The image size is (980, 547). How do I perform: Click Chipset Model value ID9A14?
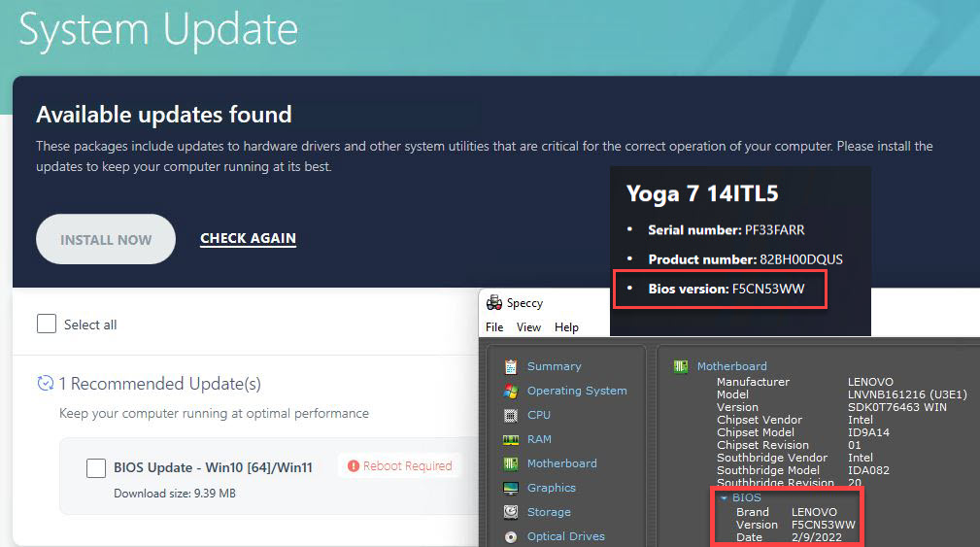coord(868,432)
